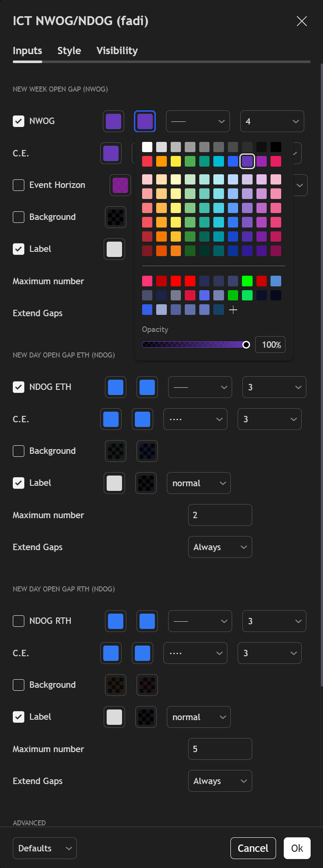Expand the Defaults dropdown
Screen dimensions: 323x868
click(45, 848)
